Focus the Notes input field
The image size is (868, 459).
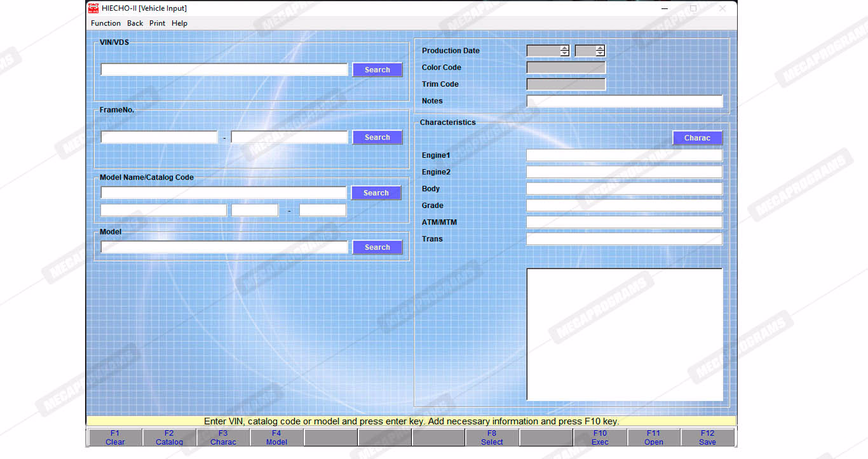[x=624, y=101]
